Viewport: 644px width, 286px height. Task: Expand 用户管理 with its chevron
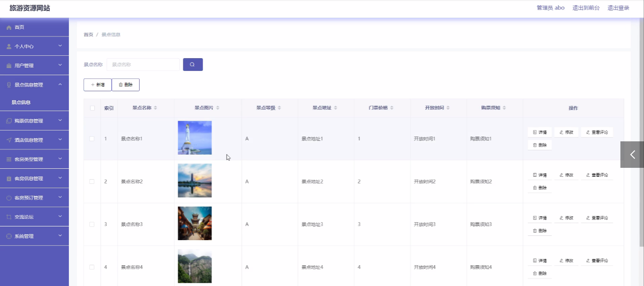click(x=60, y=65)
